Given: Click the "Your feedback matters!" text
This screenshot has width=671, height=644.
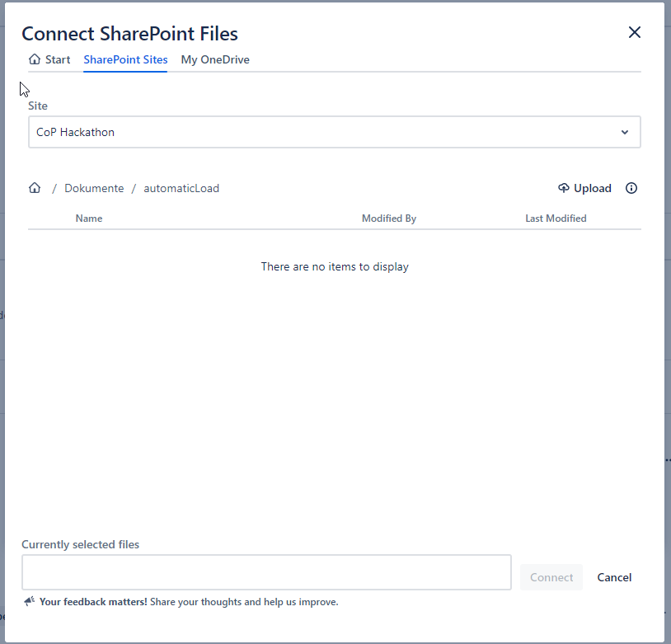Looking at the screenshot, I should pos(93,602).
